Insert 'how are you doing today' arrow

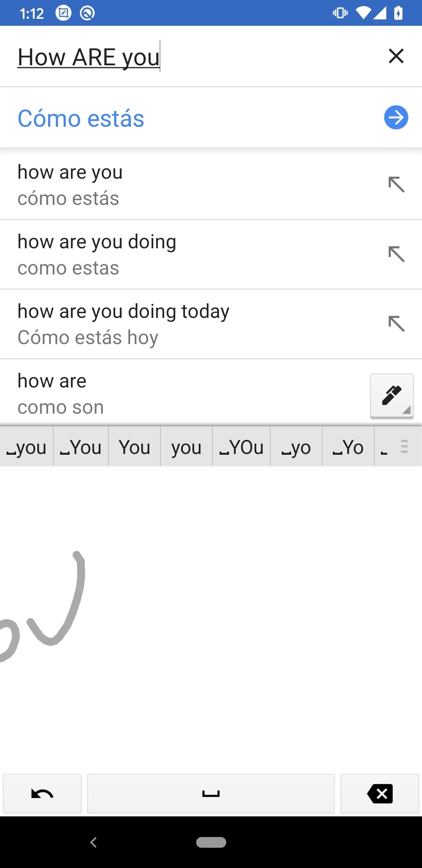[x=396, y=324]
